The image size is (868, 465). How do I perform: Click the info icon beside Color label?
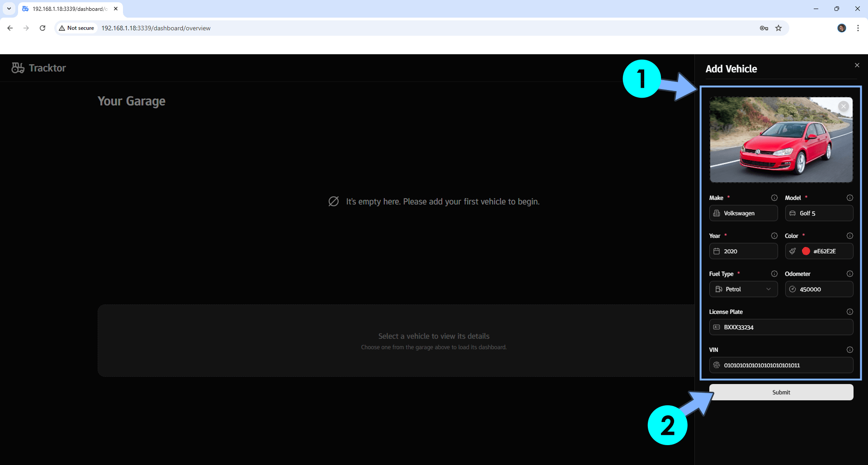tap(849, 236)
